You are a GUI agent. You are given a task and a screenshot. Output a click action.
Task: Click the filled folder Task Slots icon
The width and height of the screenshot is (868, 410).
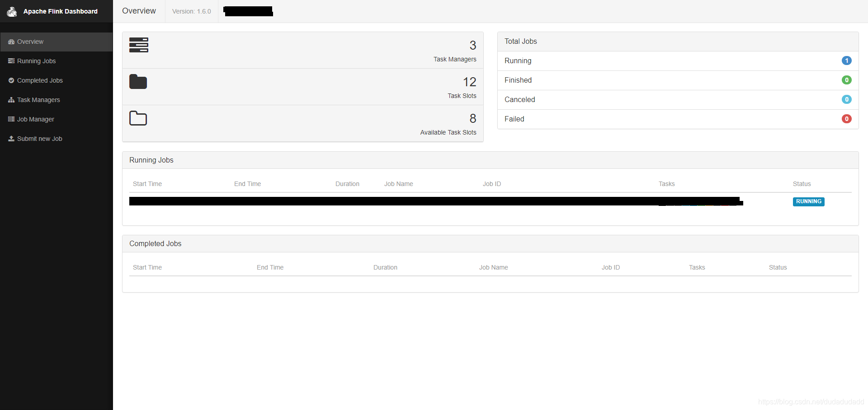click(138, 82)
